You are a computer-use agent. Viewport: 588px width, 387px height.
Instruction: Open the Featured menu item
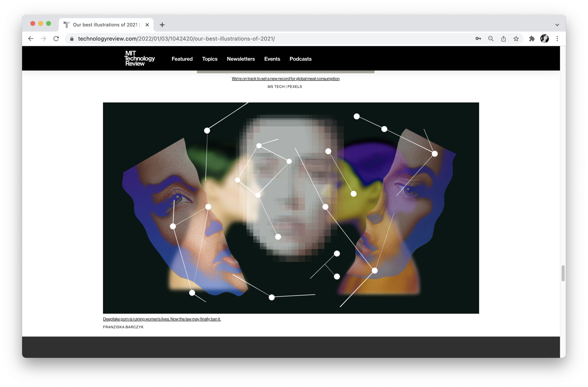tap(182, 59)
